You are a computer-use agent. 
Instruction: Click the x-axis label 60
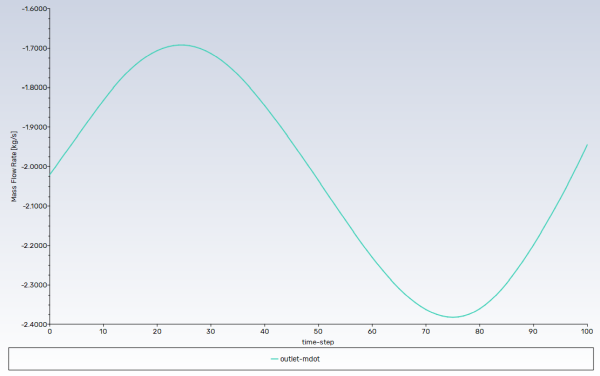372,332
